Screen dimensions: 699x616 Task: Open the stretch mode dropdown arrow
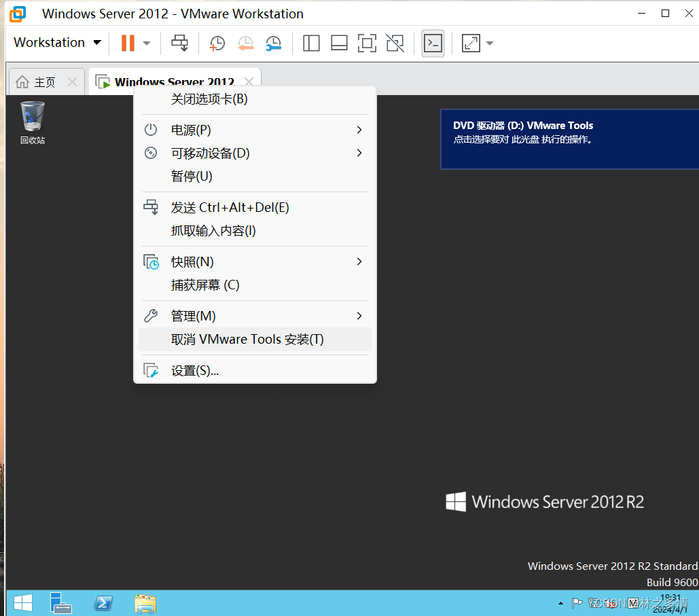pos(490,43)
